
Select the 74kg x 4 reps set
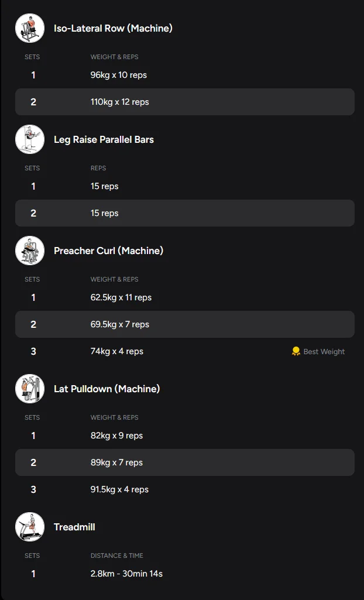click(117, 351)
